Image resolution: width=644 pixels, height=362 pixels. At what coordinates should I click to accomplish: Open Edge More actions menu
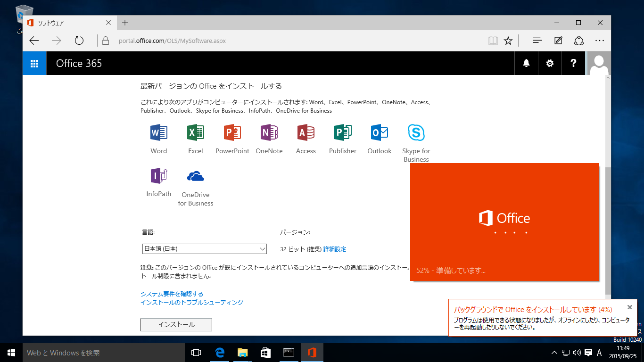pos(600,41)
